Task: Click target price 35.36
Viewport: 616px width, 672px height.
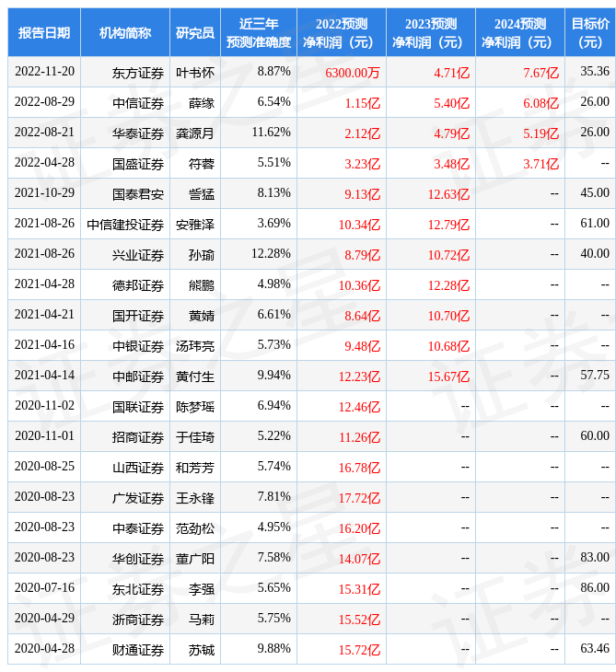Action: coord(595,71)
